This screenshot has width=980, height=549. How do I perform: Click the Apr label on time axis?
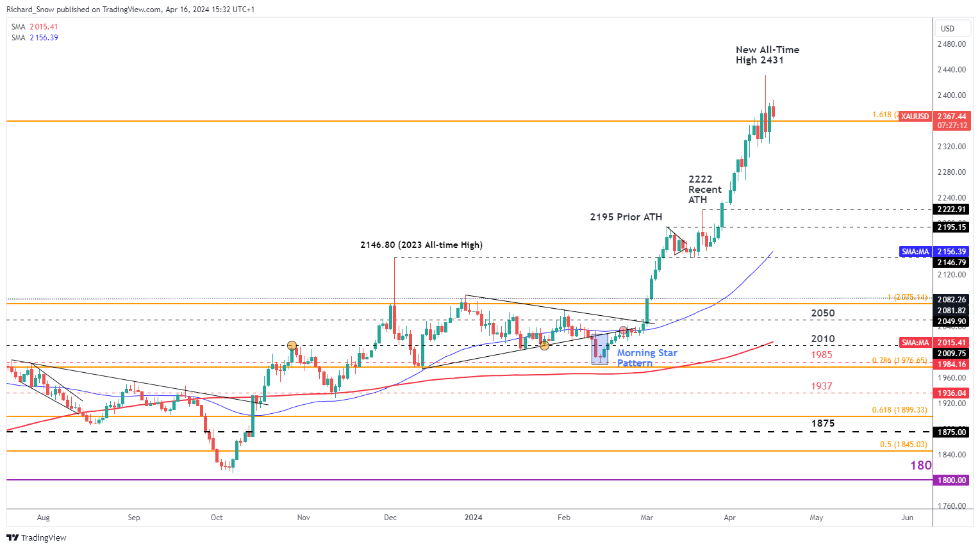[729, 518]
